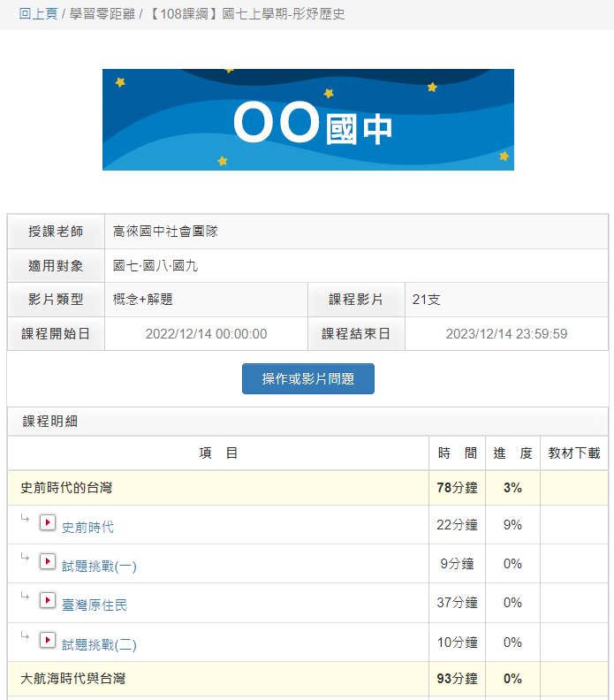Screen dimensions: 614x700
Task: Click play icon beside 試題挑戰(二)
Action: 48,641
